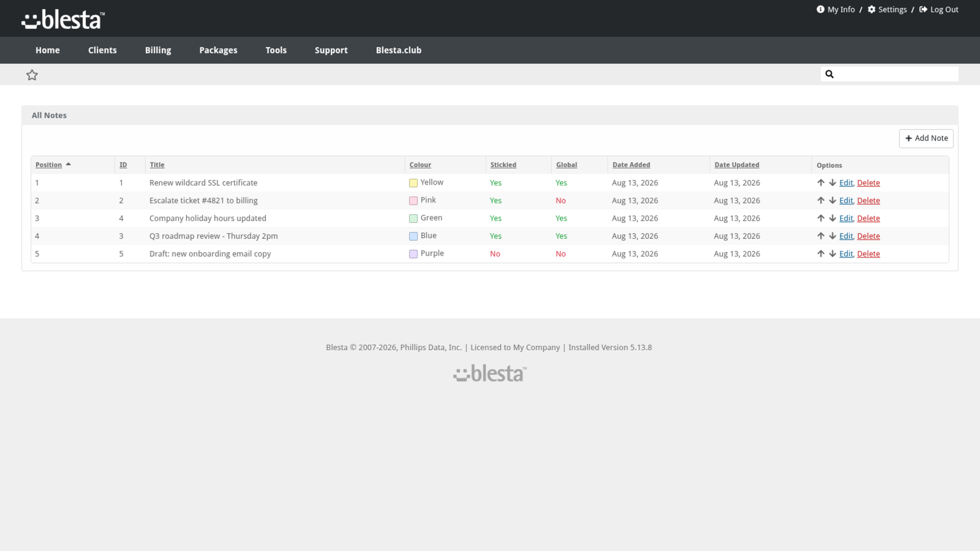Move 'Draft: new onboarding email copy' note up
Image resolution: width=980 pixels, height=551 pixels.
coord(821,254)
